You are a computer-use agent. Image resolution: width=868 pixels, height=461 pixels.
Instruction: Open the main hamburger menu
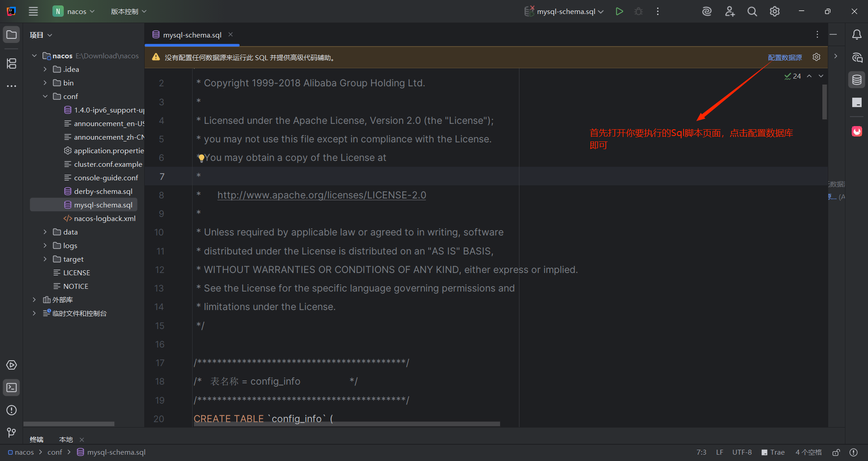tap(33, 11)
